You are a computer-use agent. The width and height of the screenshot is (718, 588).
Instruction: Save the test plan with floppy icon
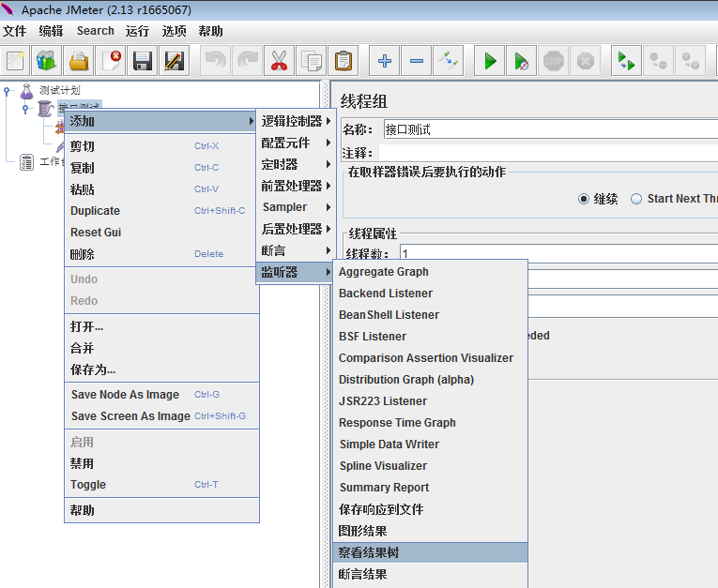point(143,60)
